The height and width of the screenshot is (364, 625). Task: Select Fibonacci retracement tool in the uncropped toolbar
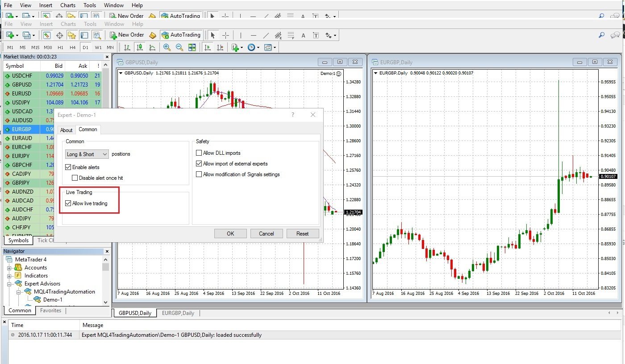[291, 35]
